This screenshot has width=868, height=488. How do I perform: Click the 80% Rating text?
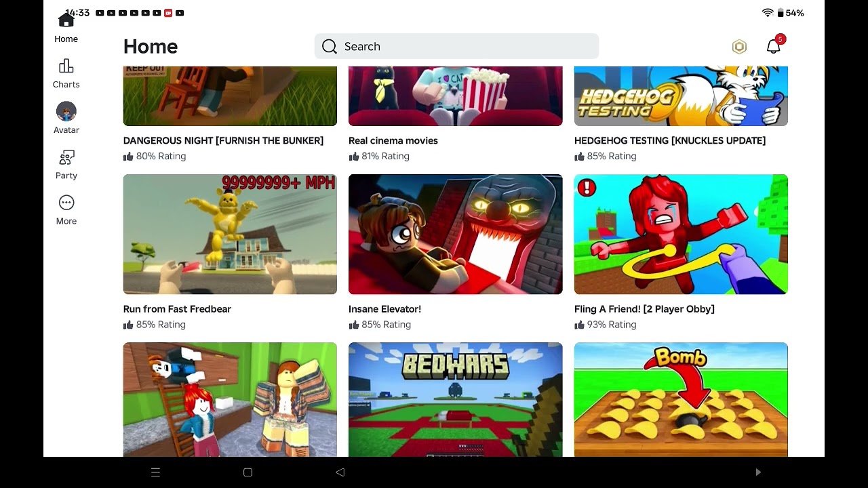pyautogui.click(x=161, y=157)
